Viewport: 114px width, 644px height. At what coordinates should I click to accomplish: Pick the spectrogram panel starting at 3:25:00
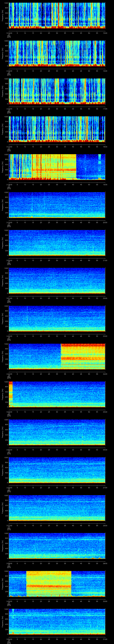coord(57,432)
